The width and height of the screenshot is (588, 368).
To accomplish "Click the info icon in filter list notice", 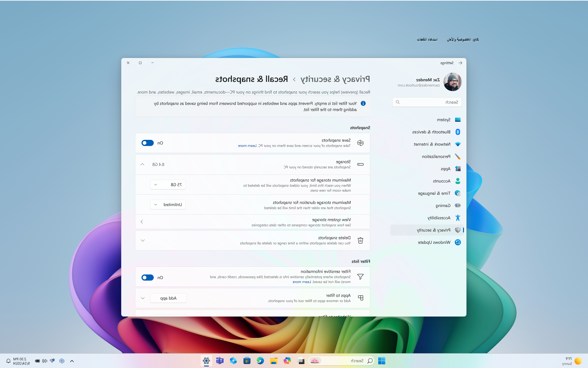I will click(x=363, y=103).
